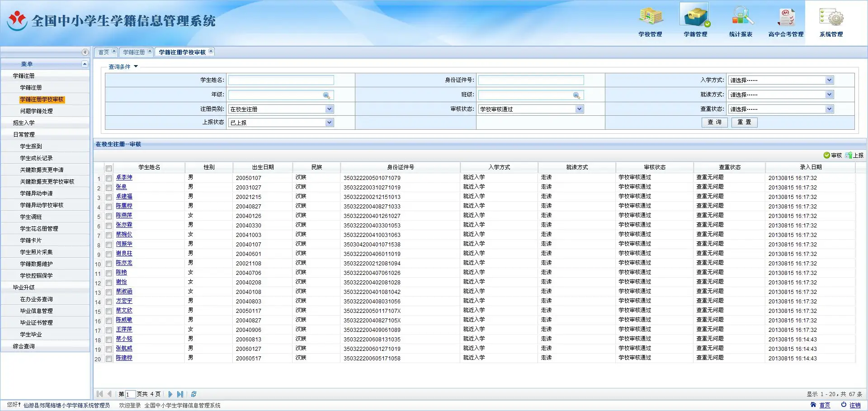Close the 首页 tab
This screenshot has width=868, height=411.
pyautogui.click(x=114, y=51)
